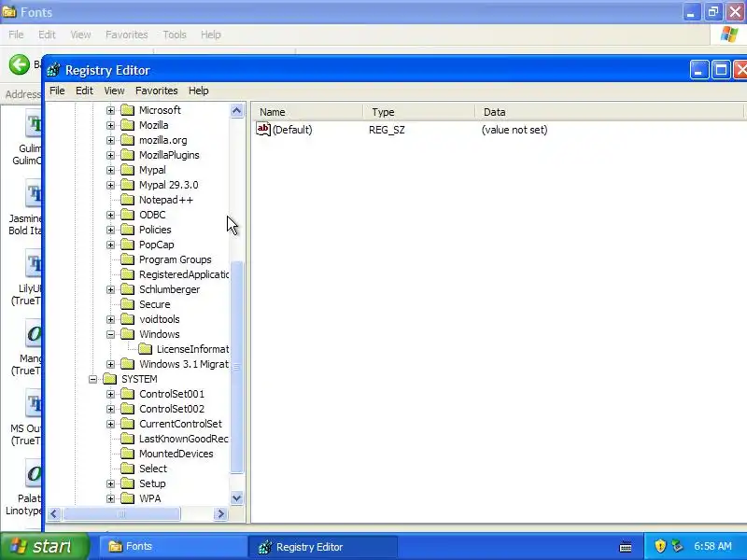Click the Jasmine Bold Italic font icon
The width and height of the screenshot is (747, 560).
[x=34, y=193]
